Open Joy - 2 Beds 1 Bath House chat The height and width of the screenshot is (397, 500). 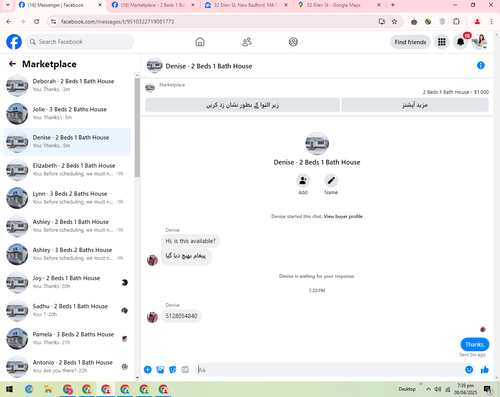tap(67, 282)
